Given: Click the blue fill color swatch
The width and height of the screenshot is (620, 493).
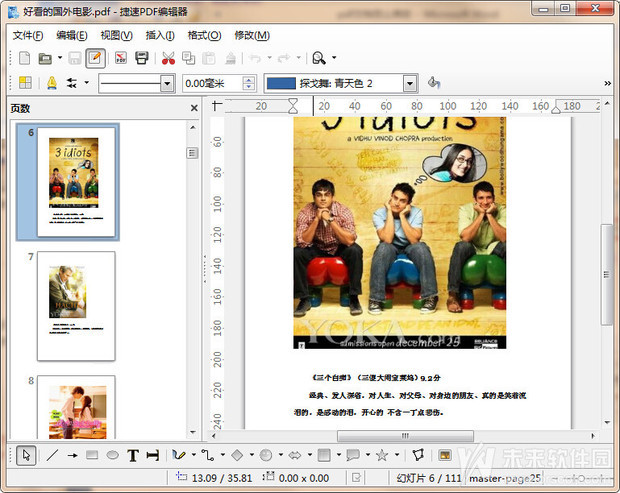Looking at the screenshot, I should (x=281, y=83).
